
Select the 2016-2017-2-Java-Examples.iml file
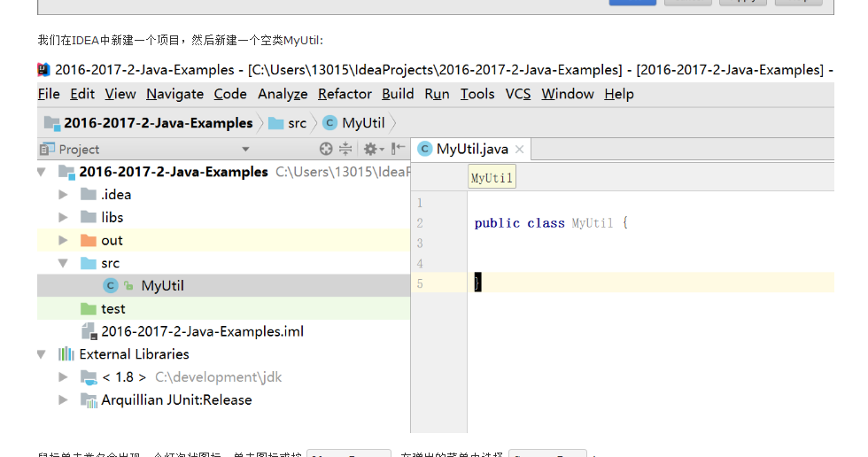tap(223, 331)
